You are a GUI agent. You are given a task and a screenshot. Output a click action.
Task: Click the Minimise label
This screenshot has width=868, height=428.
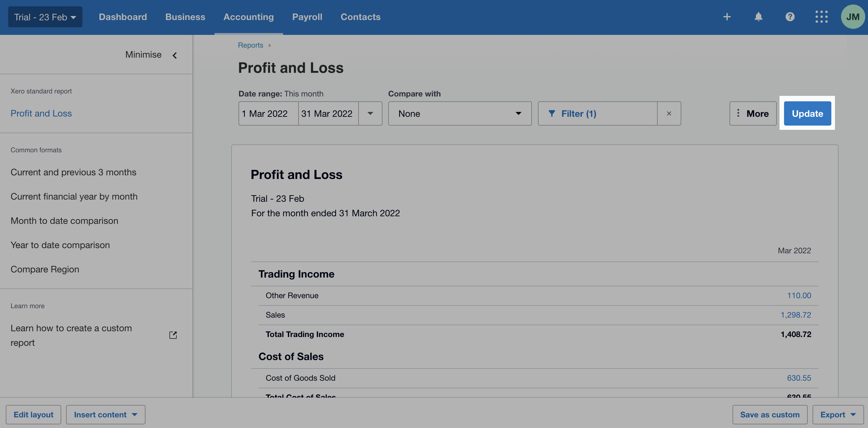pyautogui.click(x=143, y=55)
